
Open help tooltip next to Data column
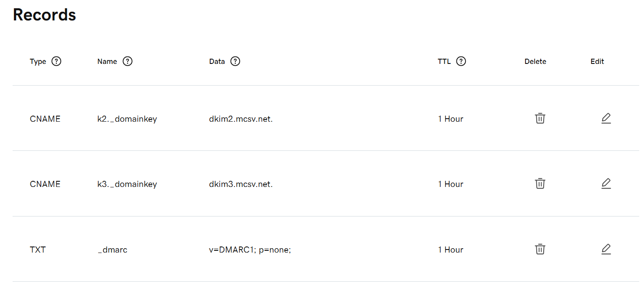(235, 61)
